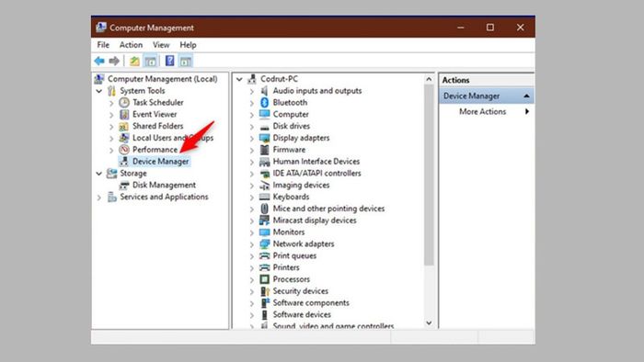Collapse the System Tools tree node
The image size is (644, 362).
[x=99, y=91]
